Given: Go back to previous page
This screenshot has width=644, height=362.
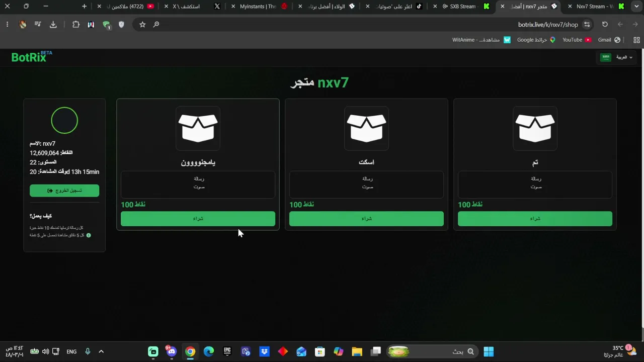Looking at the screenshot, I should (x=620, y=25).
